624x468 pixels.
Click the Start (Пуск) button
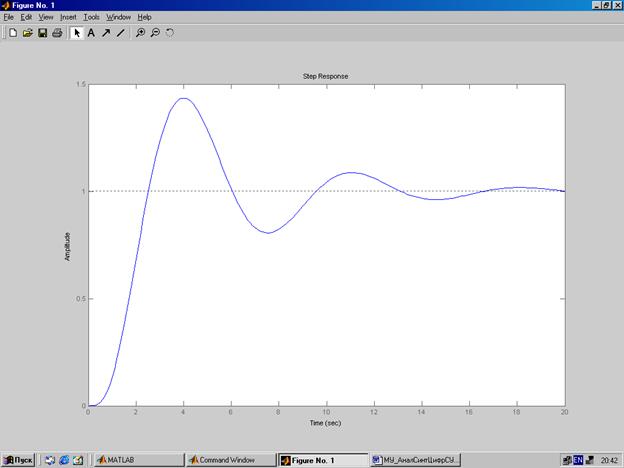click(19, 460)
